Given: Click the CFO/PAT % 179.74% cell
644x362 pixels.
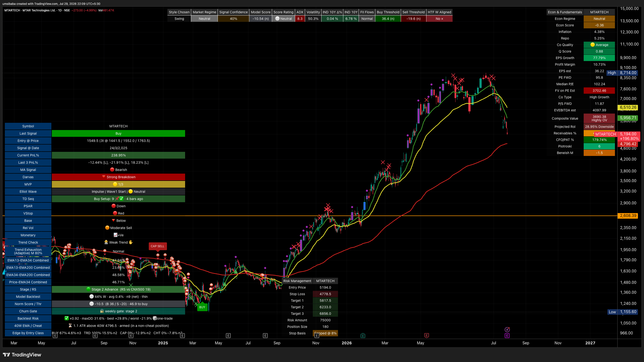Looking at the screenshot, I should click(x=599, y=140).
